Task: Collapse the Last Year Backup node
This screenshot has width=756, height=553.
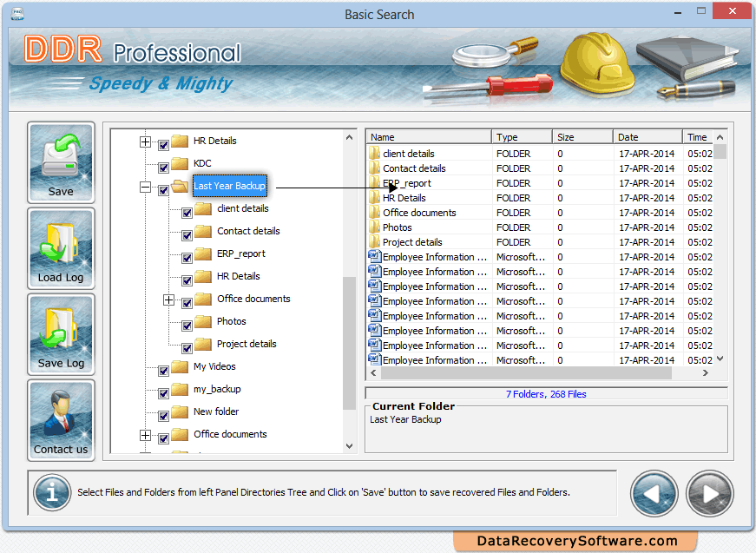Action: pyautogui.click(x=145, y=187)
